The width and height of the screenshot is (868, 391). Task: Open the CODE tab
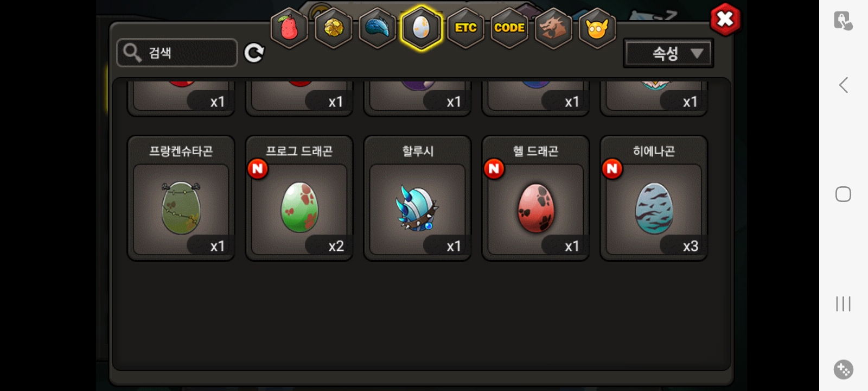509,28
